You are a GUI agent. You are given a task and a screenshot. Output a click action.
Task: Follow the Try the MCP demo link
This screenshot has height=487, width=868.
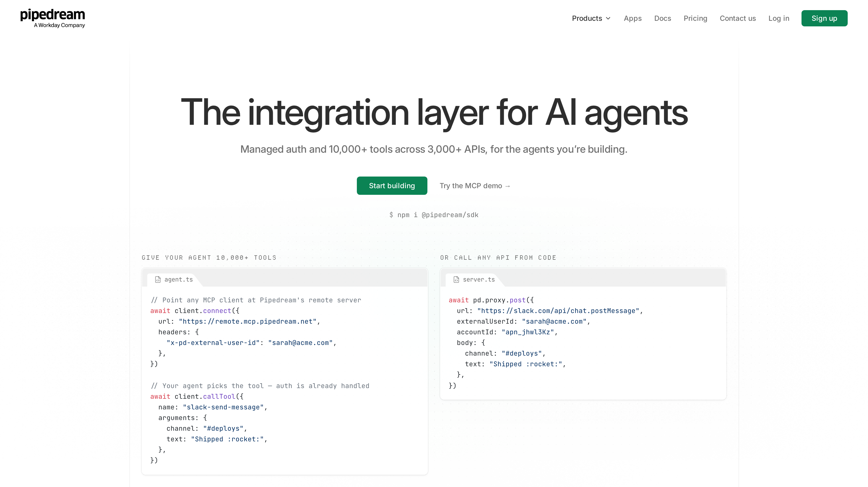[x=475, y=186]
